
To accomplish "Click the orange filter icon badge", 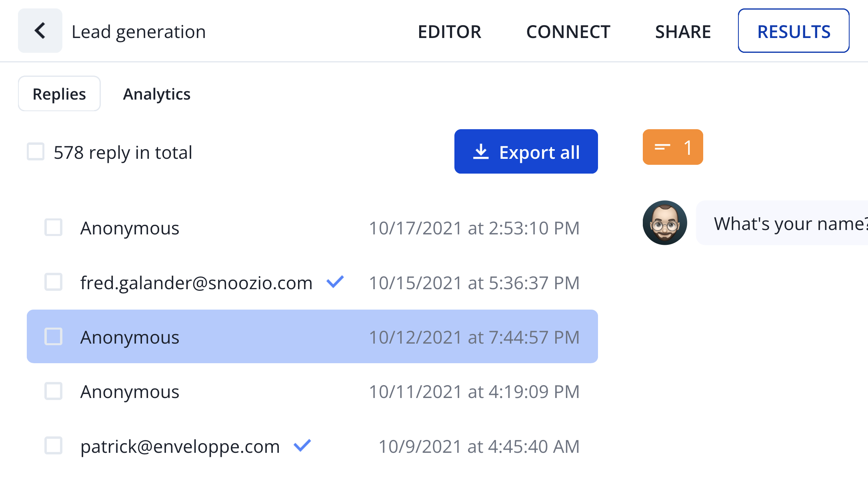I will 673,147.
